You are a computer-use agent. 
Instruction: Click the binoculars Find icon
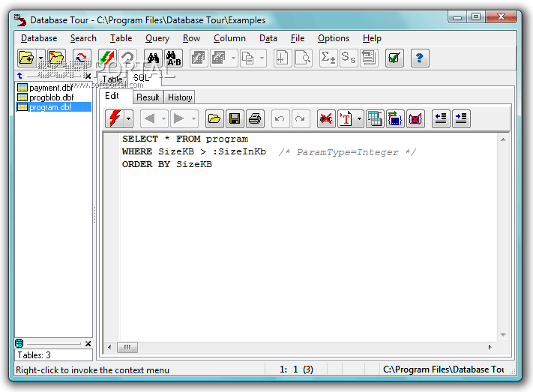pos(153,58)
